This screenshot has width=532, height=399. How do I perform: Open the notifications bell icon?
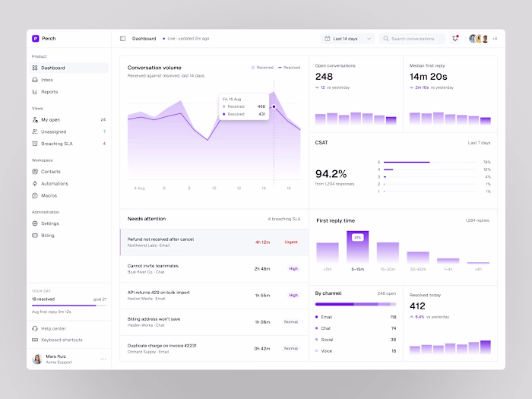[x=455, y=39]
